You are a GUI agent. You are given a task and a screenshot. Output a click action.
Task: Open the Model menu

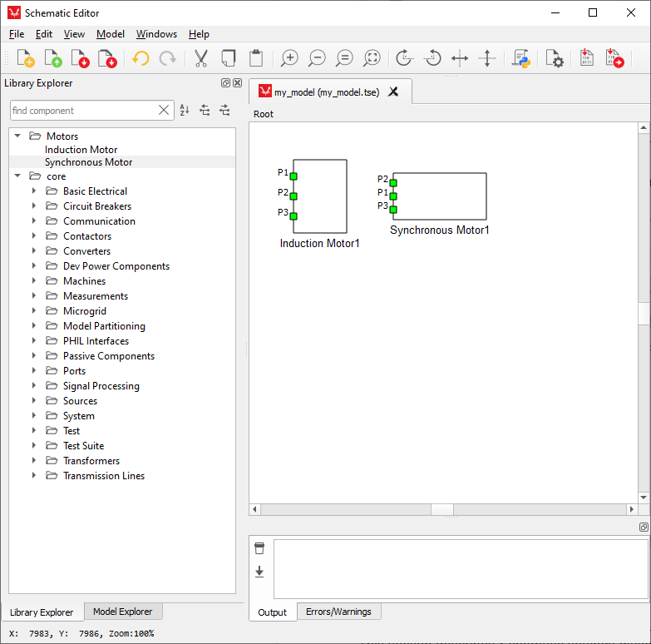pos(111,34)
